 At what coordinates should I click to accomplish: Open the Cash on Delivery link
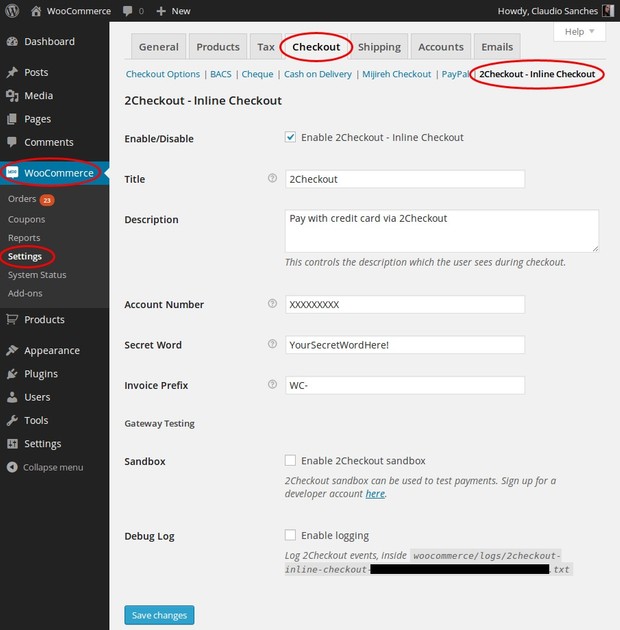click(317, 74)
